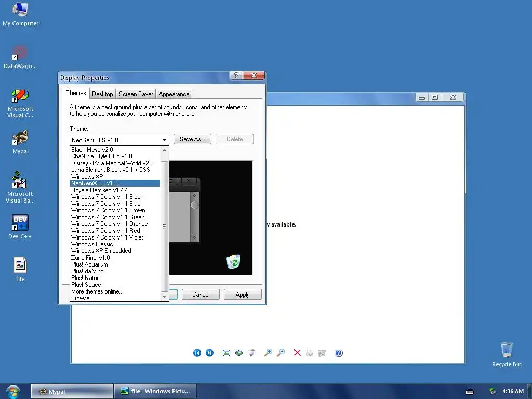Click the Zoom Out magnifier icon
This screenshot has width=532, height=399.
(x=281, y=353)
